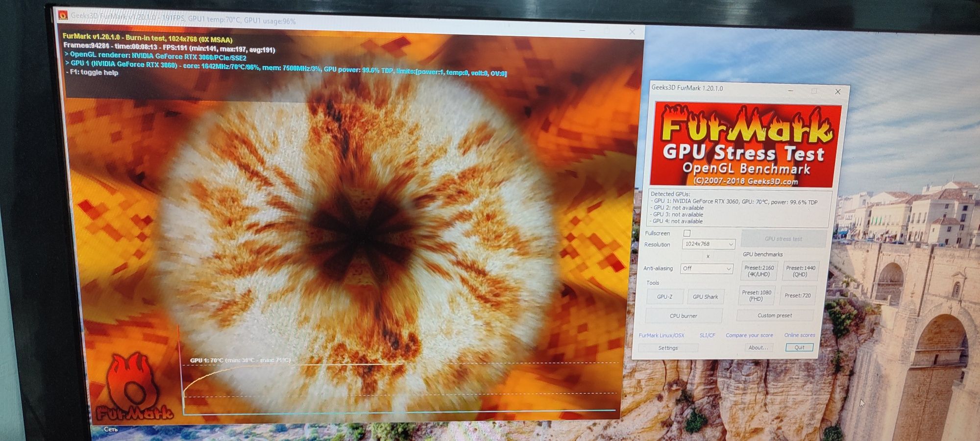The width and height of the screenshot is (980, 441).
Task: Click the 'FurMark v1.20.1.0 - Burn-in test' overlay heading
Action: (x=147, y=38)
